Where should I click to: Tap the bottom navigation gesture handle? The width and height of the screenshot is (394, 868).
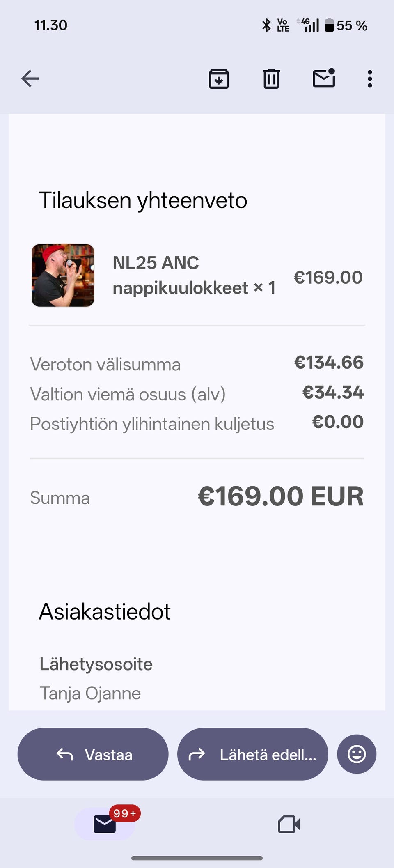[197, 858]
